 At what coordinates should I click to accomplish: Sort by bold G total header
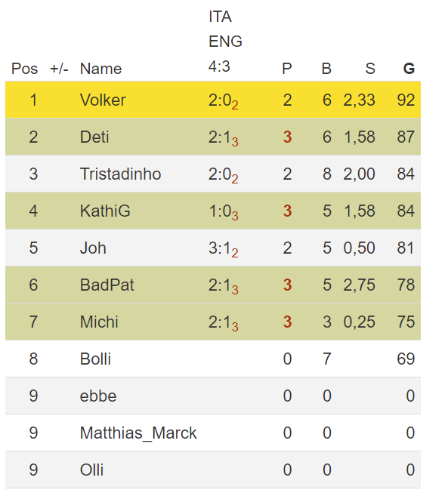click(409, 69)
